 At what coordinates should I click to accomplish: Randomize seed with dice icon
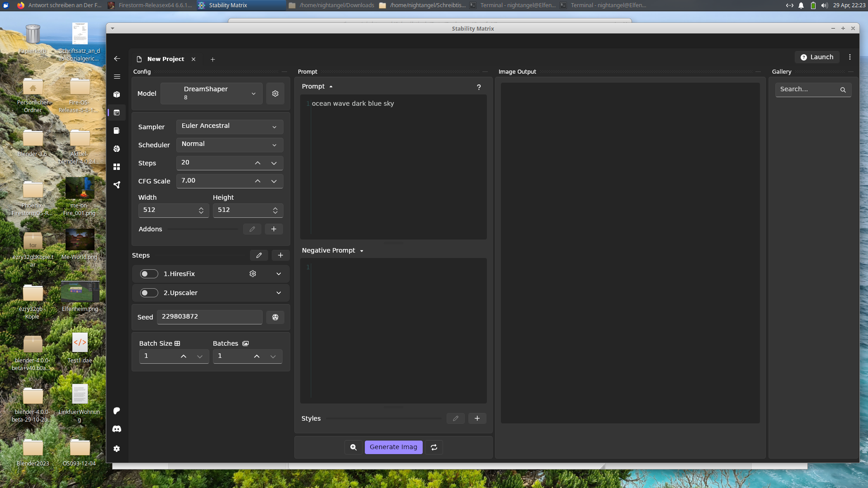pyautogui.click(x=275, y=317)
